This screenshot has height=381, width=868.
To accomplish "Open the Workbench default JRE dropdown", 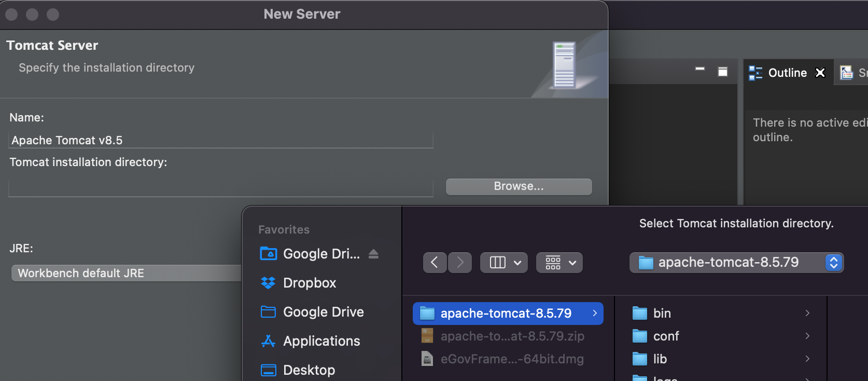I will [127, 273].
